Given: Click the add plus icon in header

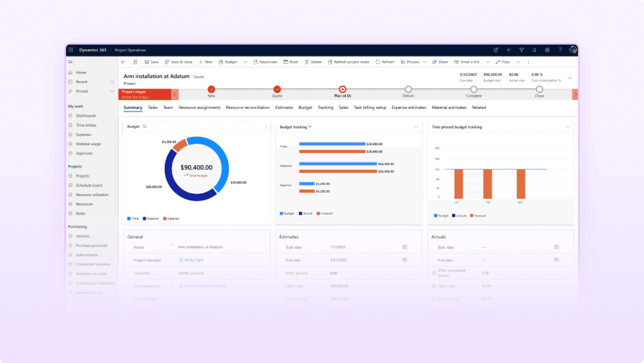Looking at the screenshot, I should pos(508,50).
